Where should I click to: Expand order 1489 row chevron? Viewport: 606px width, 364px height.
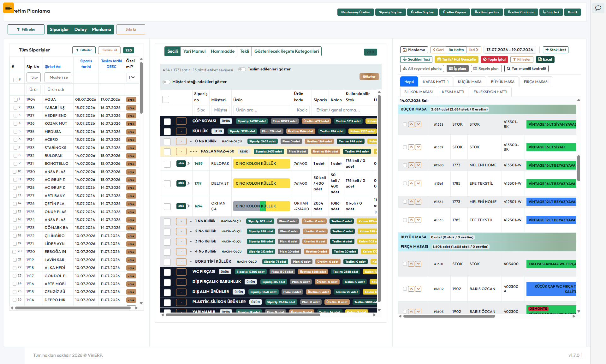188,164
